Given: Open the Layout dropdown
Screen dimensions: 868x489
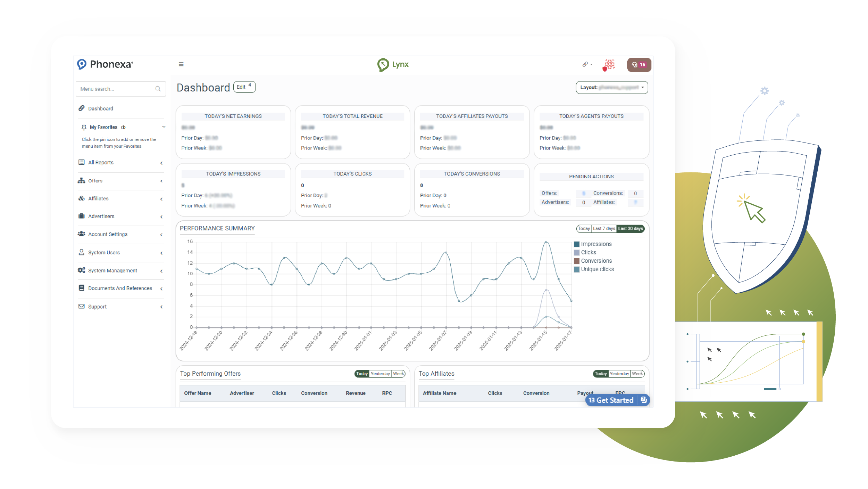Looking at the screenshot, I should (611, 88).
